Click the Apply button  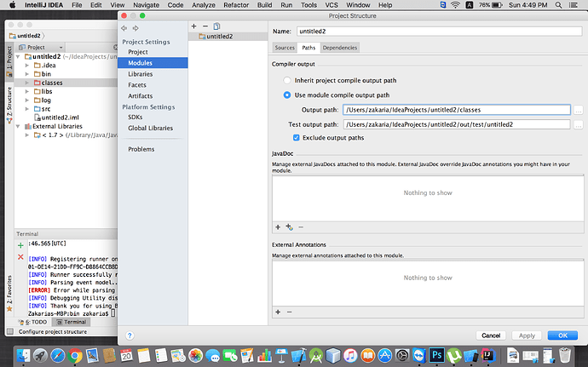tap(527, 335)
